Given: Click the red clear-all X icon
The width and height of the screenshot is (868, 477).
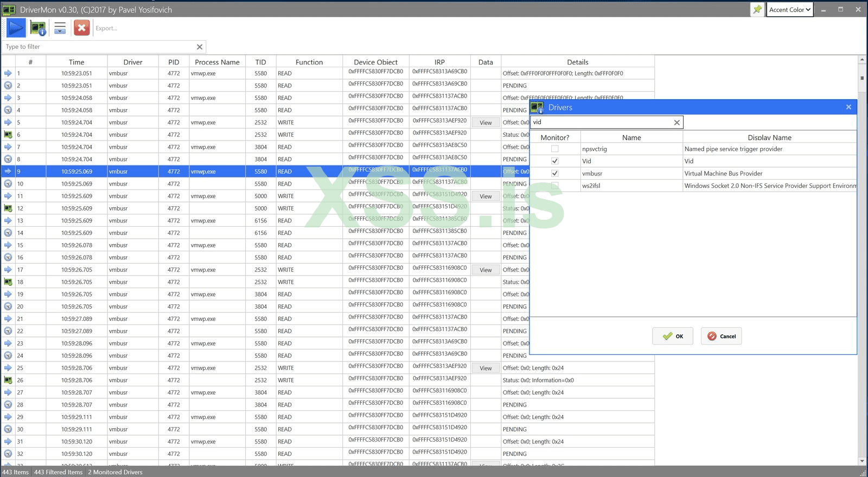Looking at the screenshot, I should [81, 28].
